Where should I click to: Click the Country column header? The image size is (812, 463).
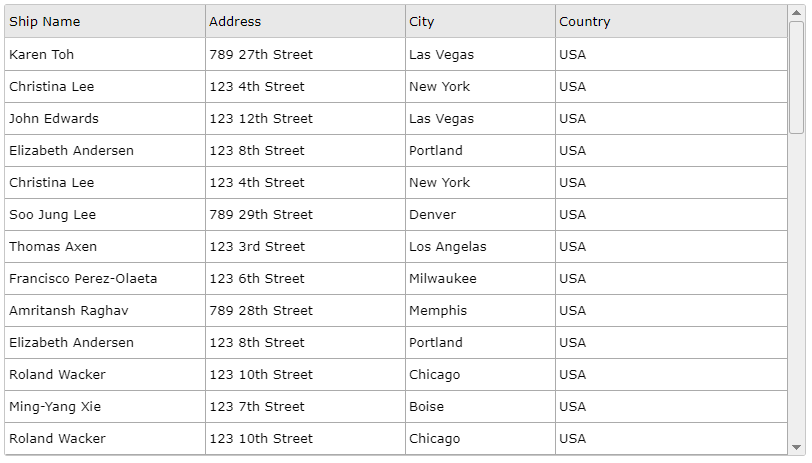[x=672, y=21]
